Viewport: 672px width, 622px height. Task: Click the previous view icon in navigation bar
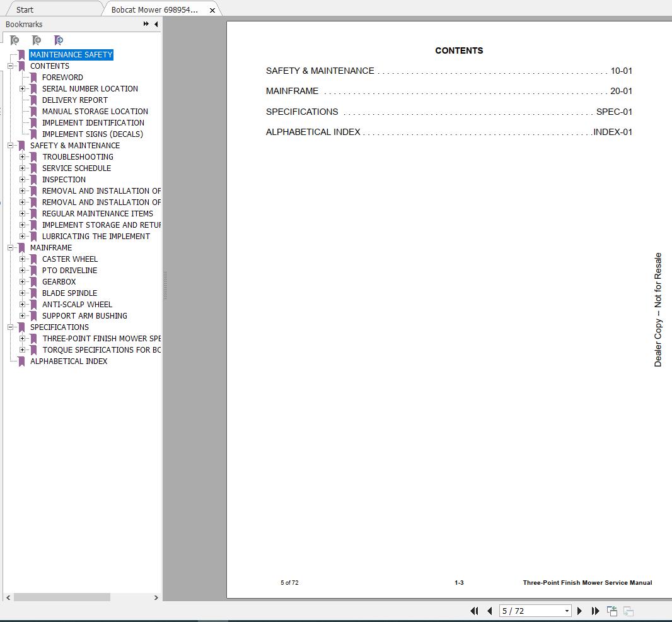tap(612, 611)
